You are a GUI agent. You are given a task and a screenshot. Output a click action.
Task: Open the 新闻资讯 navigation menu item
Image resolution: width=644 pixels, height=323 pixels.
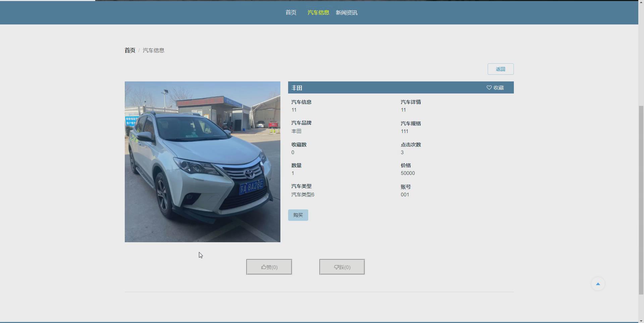coord(346,12)
